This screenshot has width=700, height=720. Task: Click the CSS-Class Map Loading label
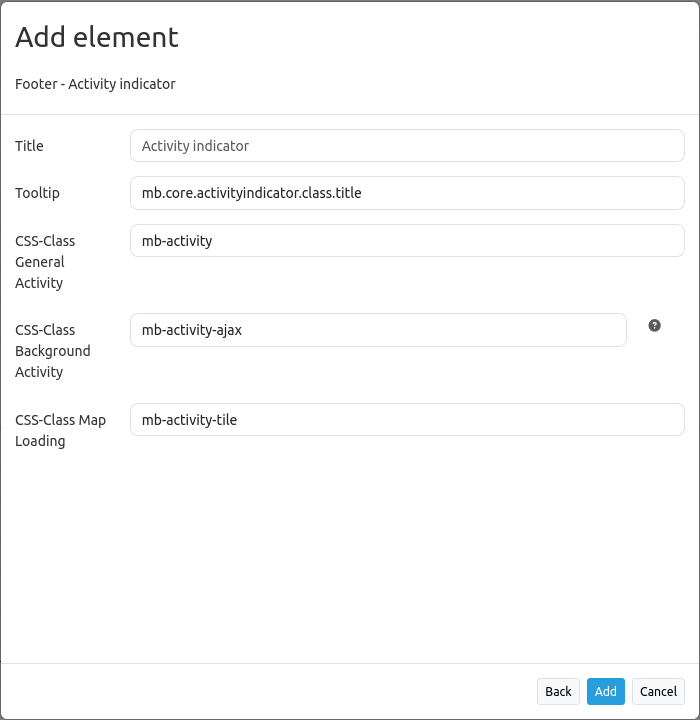point(60,430)
